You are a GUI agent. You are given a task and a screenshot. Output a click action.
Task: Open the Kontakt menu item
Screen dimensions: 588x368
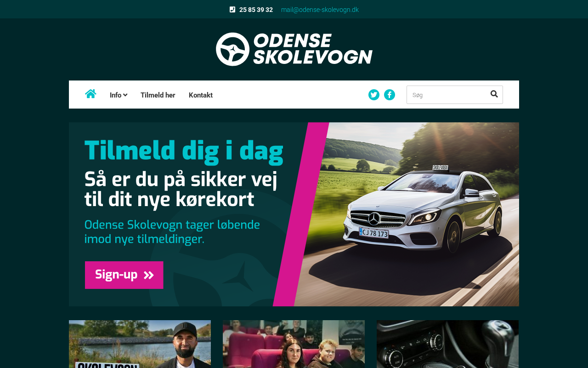pyautogui.click(x=201, y=95)
